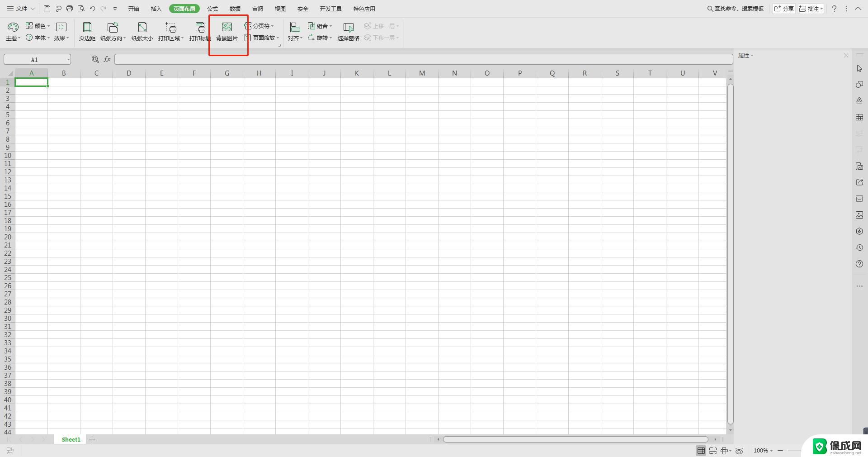Viewport: 868px width, 457px height.
Task: Switch to the 公式 (Formulas) tab
Action: click(x=212, y=9)
